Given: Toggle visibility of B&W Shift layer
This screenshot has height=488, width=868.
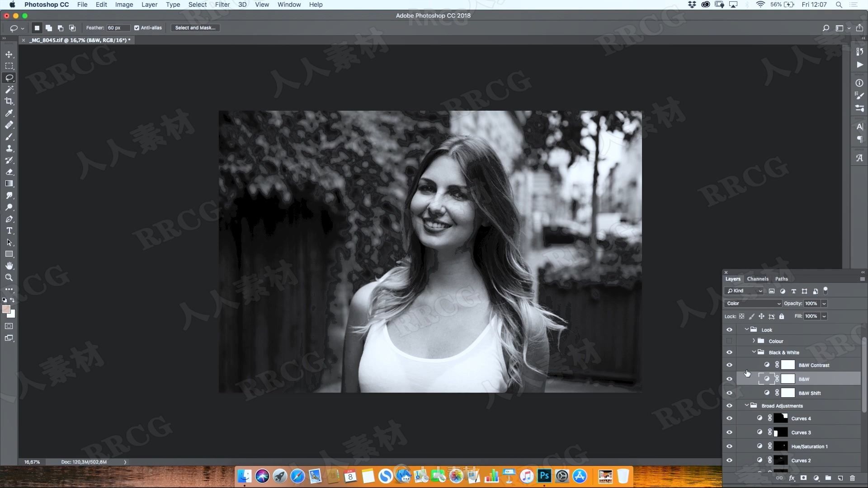Looking at the screenshot, I should coord(729,393).
